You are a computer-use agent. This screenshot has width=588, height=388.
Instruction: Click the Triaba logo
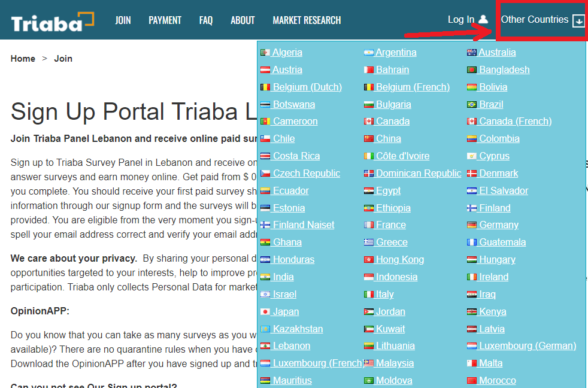point(52,22)
